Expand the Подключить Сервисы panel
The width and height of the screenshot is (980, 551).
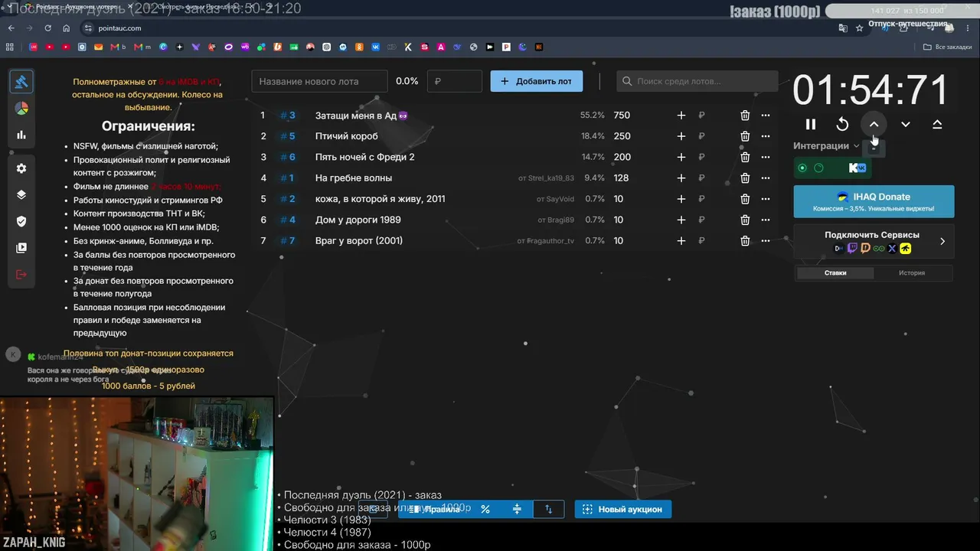pos(874,241)
